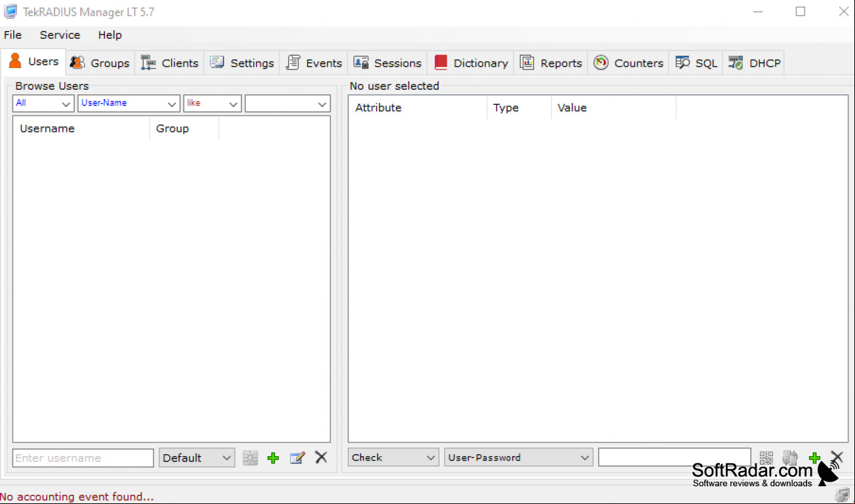Viewport: 855px width, 504px height.
Task: Open the SQL tab
Action: click(696, 63)
